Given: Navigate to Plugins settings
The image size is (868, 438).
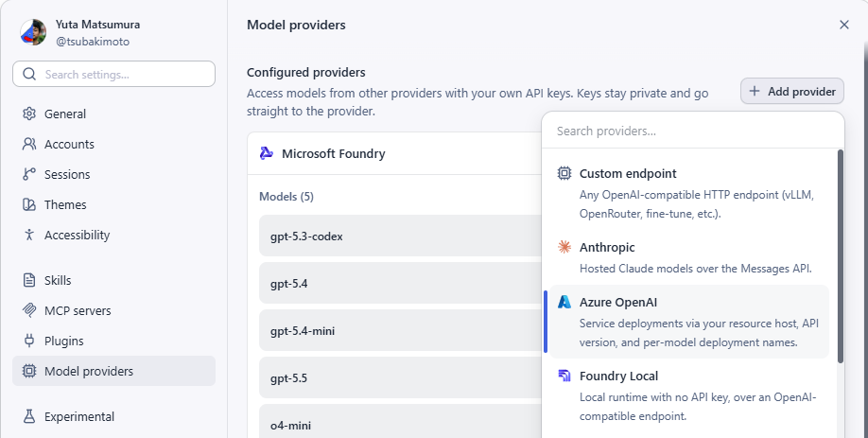Looking at the screenshot, I should tap(113, 341).
